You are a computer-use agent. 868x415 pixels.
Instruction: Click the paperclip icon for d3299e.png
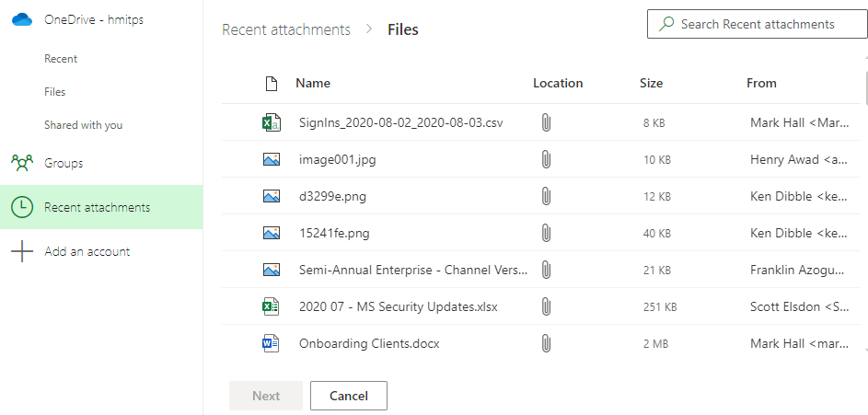click(x=546, y=196)
